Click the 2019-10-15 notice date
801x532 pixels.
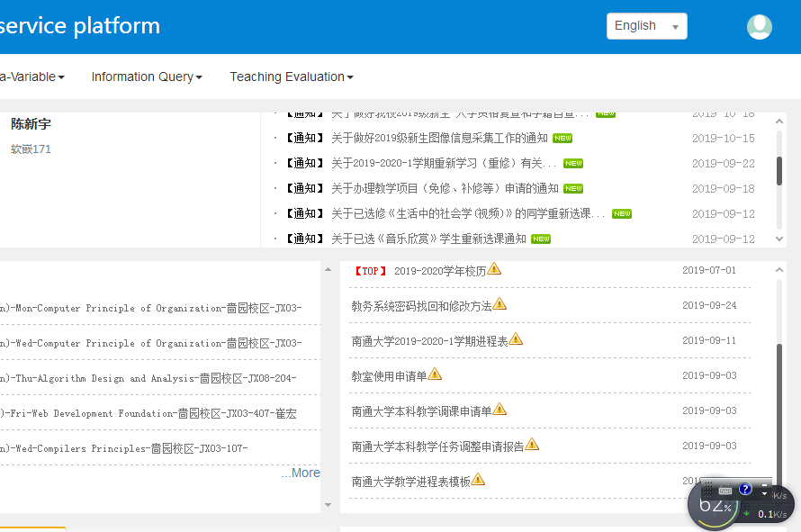click(723, 138)
